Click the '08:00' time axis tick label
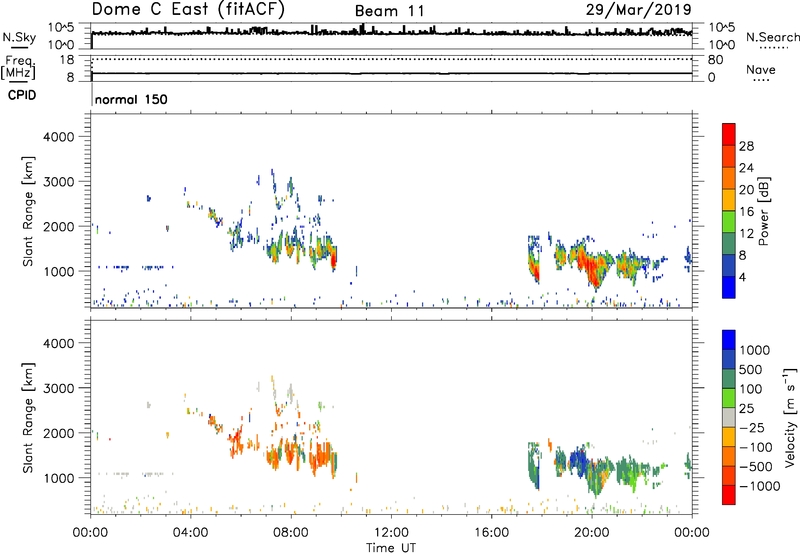This screenshot has width=800, height=554. pos(291,533)
